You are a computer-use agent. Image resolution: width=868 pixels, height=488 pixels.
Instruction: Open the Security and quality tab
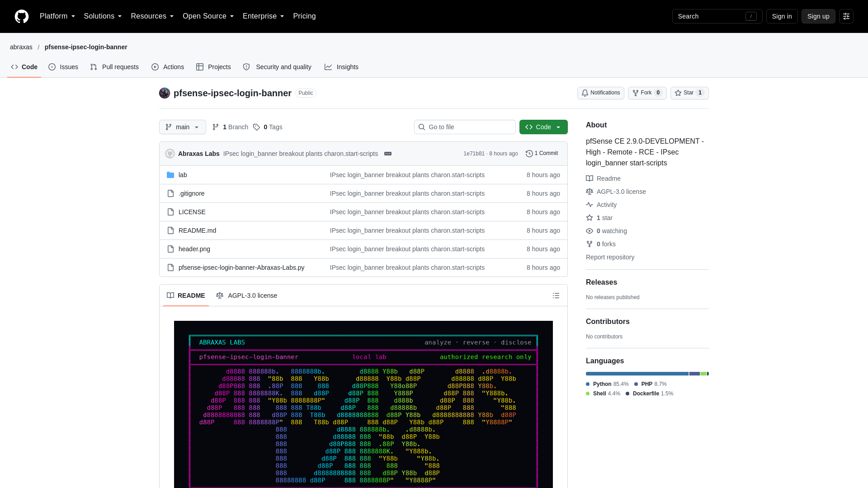click(x=277, y=67)
